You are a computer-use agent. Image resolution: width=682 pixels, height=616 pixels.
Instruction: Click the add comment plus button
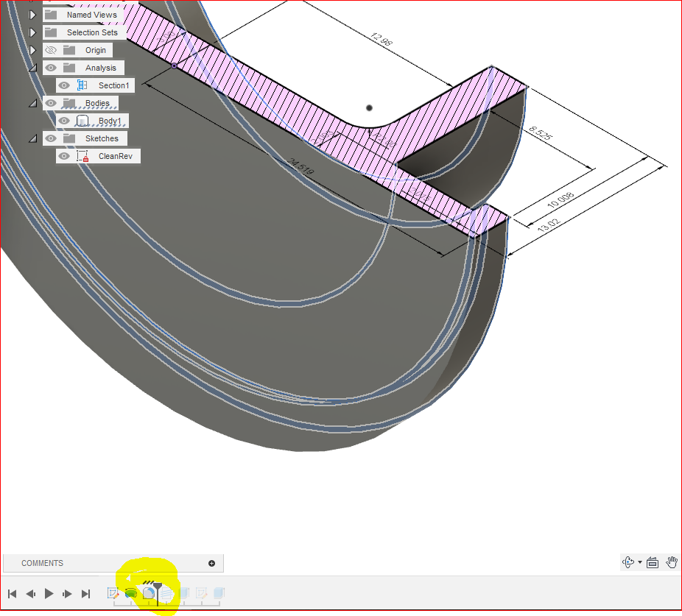212,563
